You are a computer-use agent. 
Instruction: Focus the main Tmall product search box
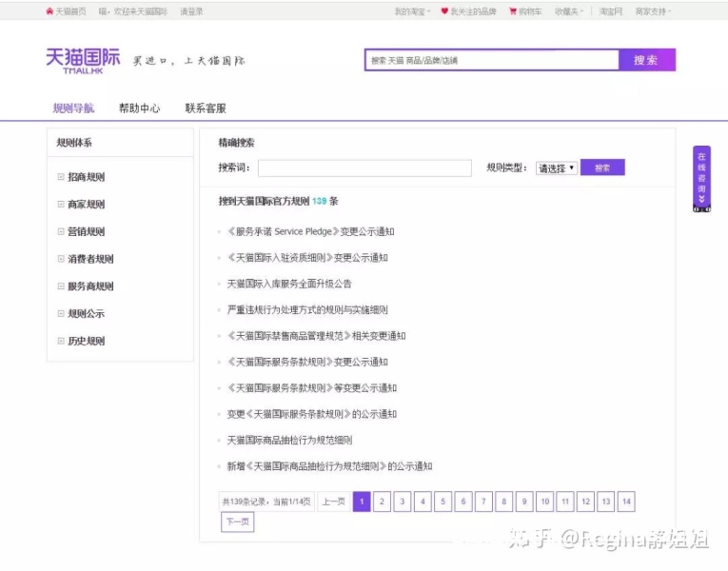click(x=492, y=60)
